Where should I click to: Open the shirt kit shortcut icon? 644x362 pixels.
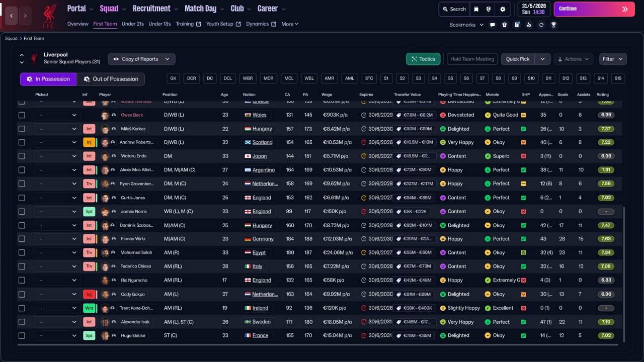(505, 25)
